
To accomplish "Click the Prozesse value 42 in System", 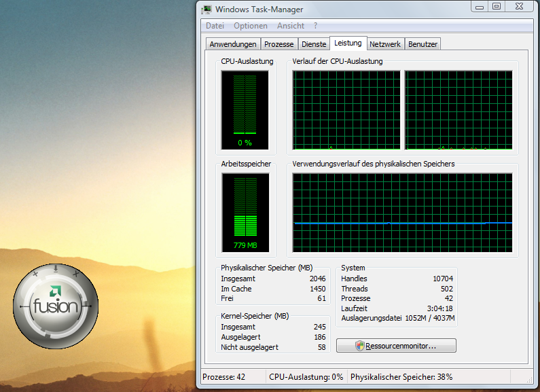I will pyautogui.click(x=449, y=298).
